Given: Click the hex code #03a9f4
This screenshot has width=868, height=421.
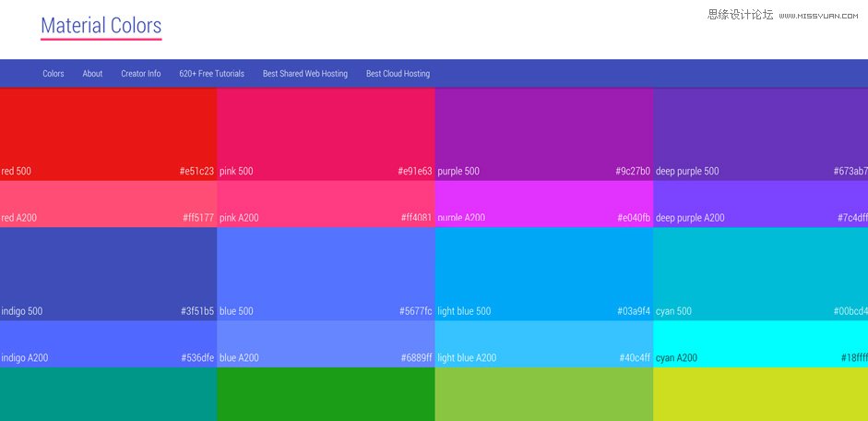Looking at the screenshot, I should (x=634, y=311).
